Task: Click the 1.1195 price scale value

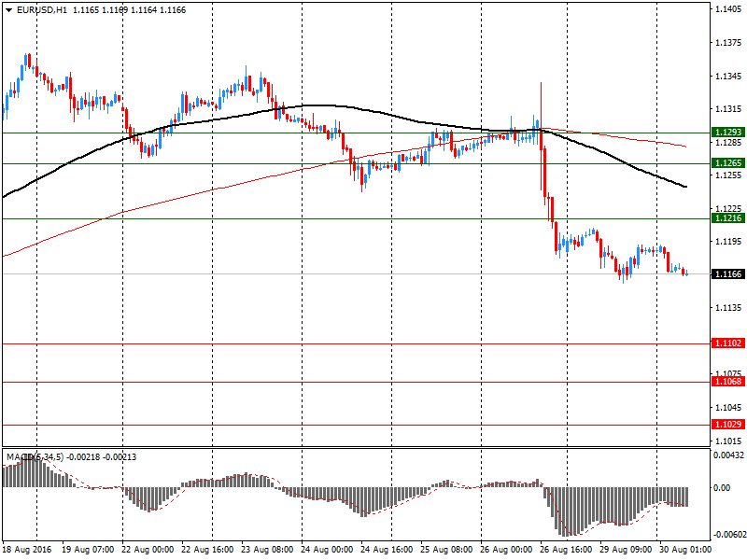Action: click(x=728, y=242)
